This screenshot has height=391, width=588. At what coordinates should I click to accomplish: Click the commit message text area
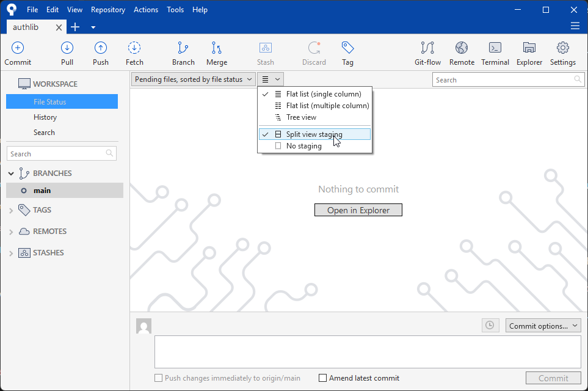pos(368,352)
